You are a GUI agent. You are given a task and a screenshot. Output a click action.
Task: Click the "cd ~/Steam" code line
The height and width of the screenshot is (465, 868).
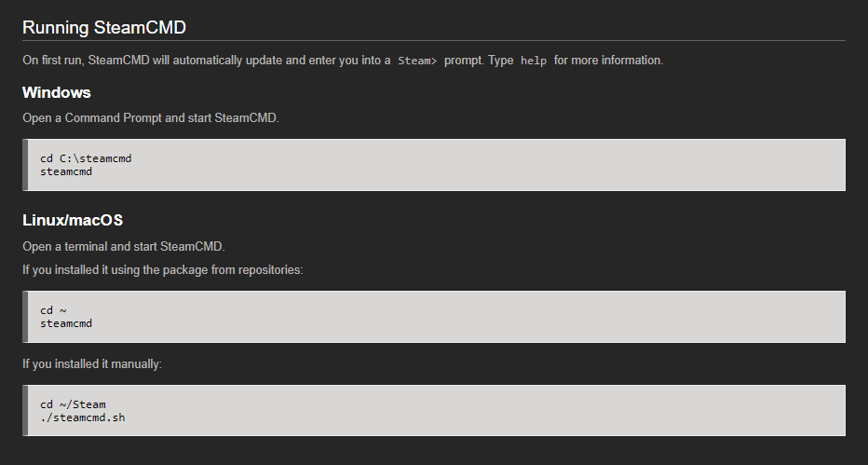pos(73,404)
